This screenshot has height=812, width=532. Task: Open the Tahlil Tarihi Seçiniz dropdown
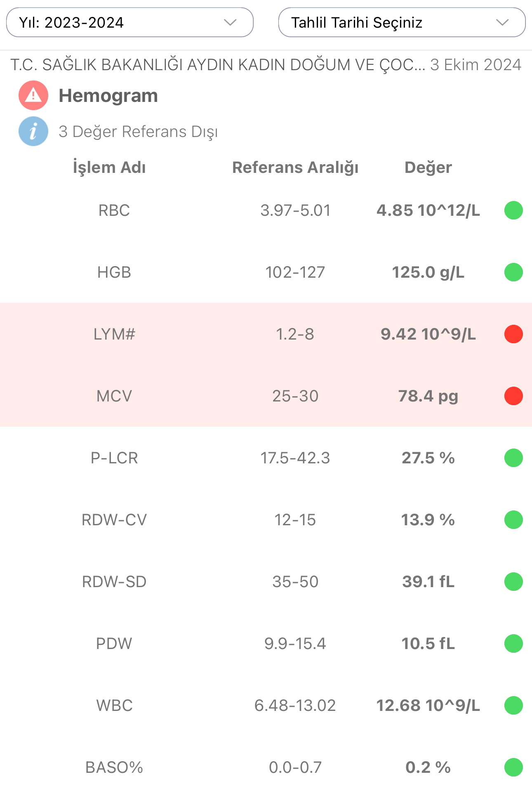point(402,22)
